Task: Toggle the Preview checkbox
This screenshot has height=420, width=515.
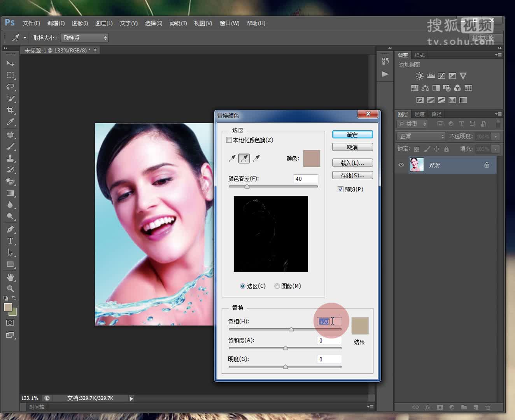Action: 340,189
